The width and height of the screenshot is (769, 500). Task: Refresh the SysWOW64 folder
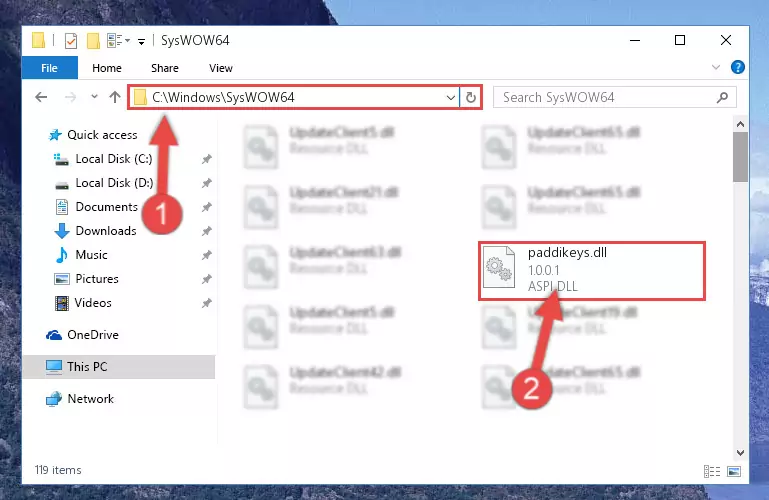click(471, 98)
